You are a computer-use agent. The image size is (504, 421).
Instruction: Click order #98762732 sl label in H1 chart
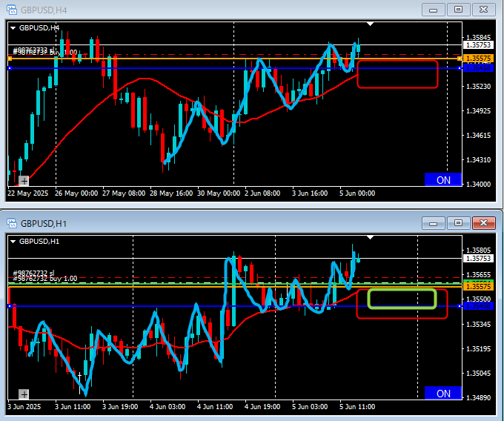(x=34, y=274)
